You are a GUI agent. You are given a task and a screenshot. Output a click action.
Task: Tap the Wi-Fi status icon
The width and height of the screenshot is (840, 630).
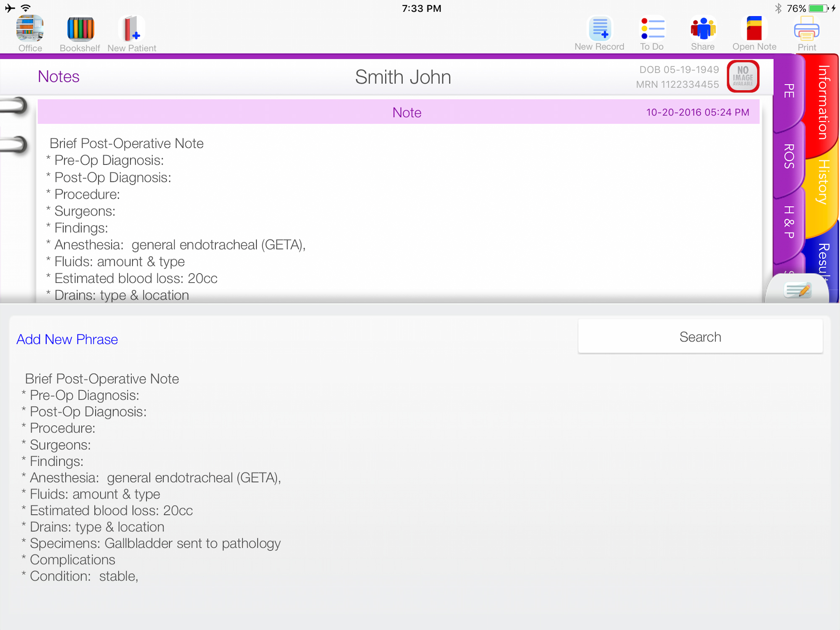[26, 8]
